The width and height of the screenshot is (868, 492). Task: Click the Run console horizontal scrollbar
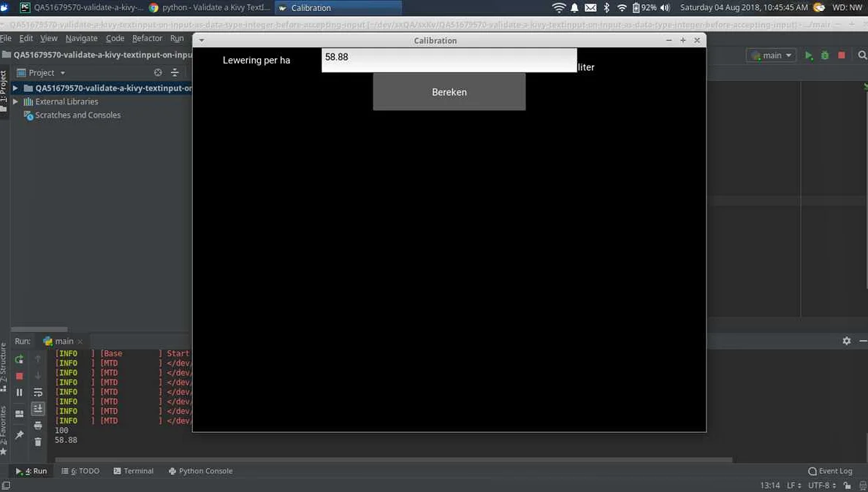point(395,460)
